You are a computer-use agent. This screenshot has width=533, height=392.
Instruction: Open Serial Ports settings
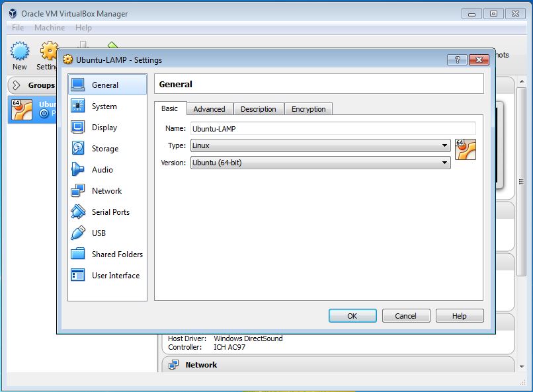(x=107, y=212)
